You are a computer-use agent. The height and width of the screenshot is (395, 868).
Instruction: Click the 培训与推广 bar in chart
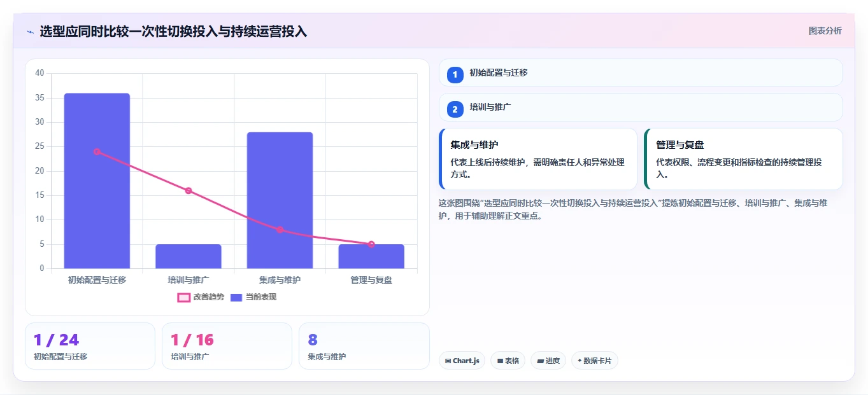coord(189,256)
